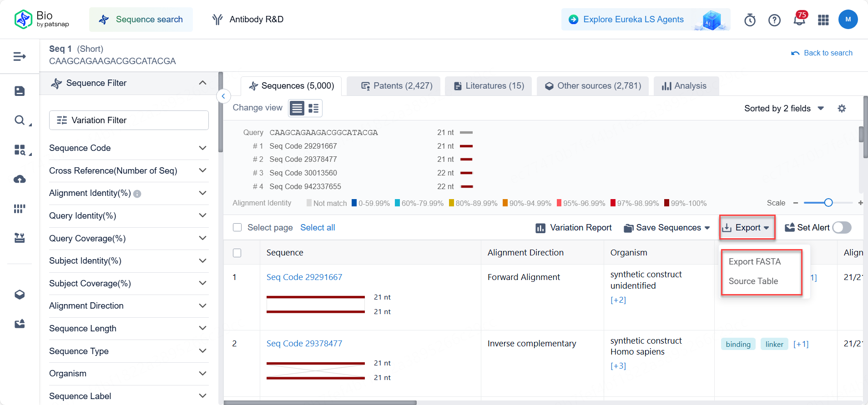Switch to the detailed list view icon
Screen dimensions: 868x405
(x=313, y=108)
